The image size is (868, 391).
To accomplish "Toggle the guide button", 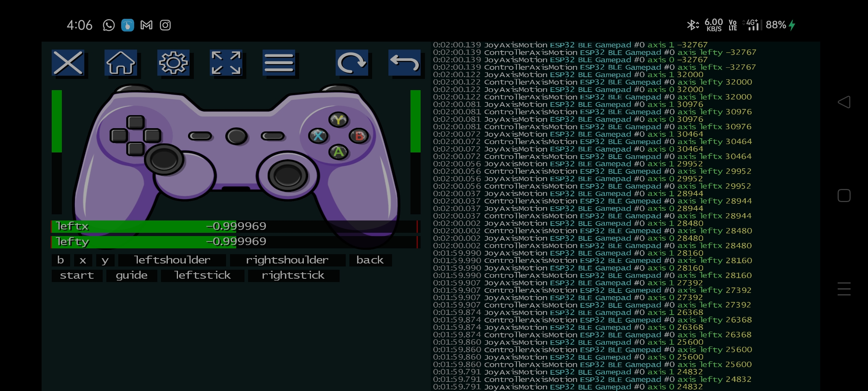I will 132,275.
